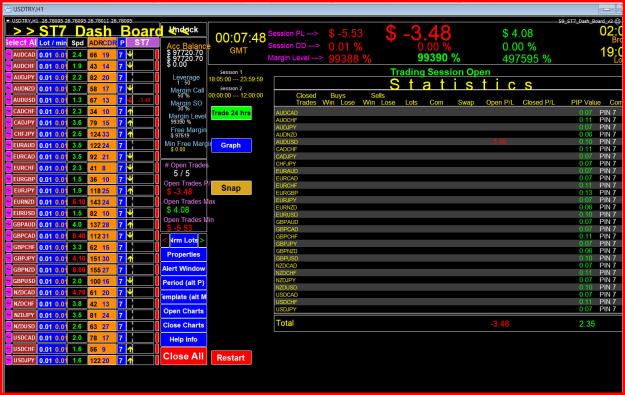Click the Template (alt M) button
625x395 pixels.
(x=184, y=297)
